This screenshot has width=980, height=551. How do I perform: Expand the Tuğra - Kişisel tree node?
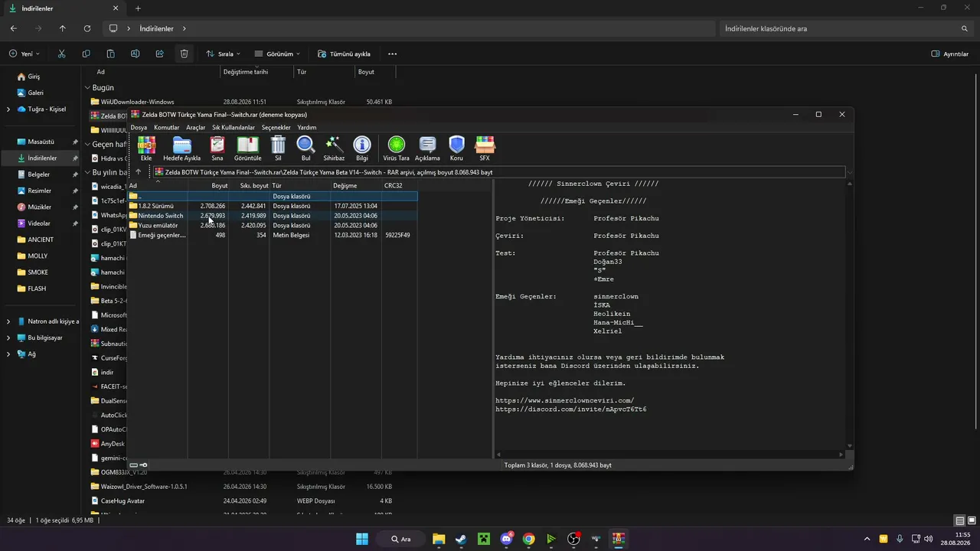pyautogui.click(x=8, y=109)
